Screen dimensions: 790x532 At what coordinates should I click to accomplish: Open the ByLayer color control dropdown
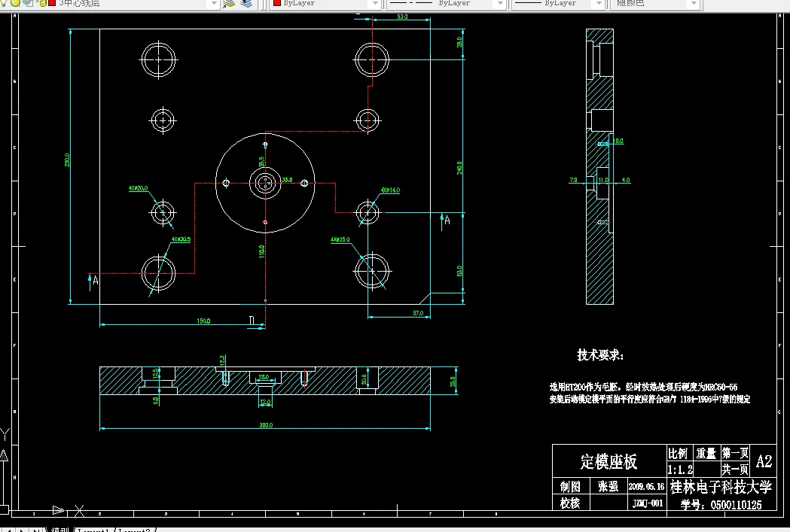click(x=325, y=4)
